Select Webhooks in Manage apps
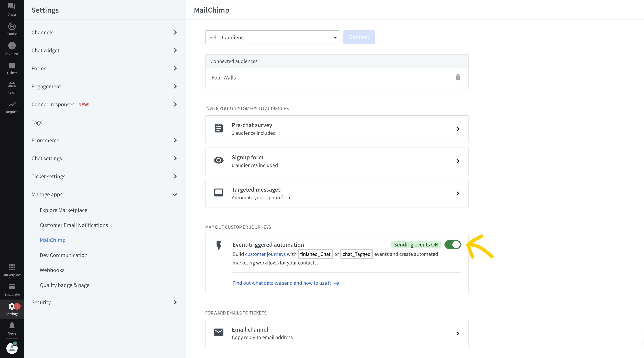 point(52,270)
